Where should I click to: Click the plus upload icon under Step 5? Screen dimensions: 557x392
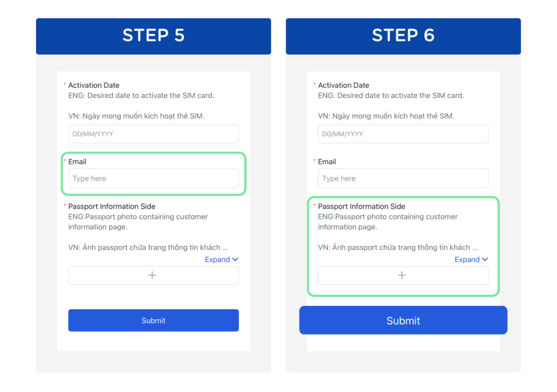[152, 276]
